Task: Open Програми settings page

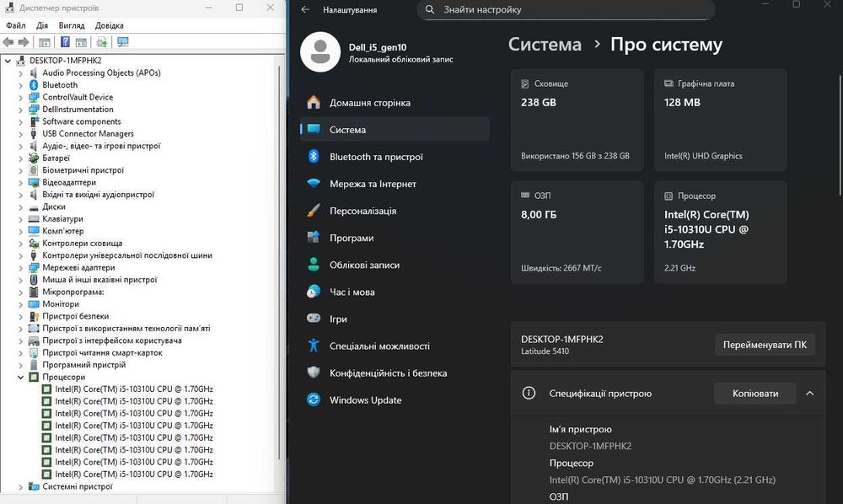Action: click(x=395, y=238)
